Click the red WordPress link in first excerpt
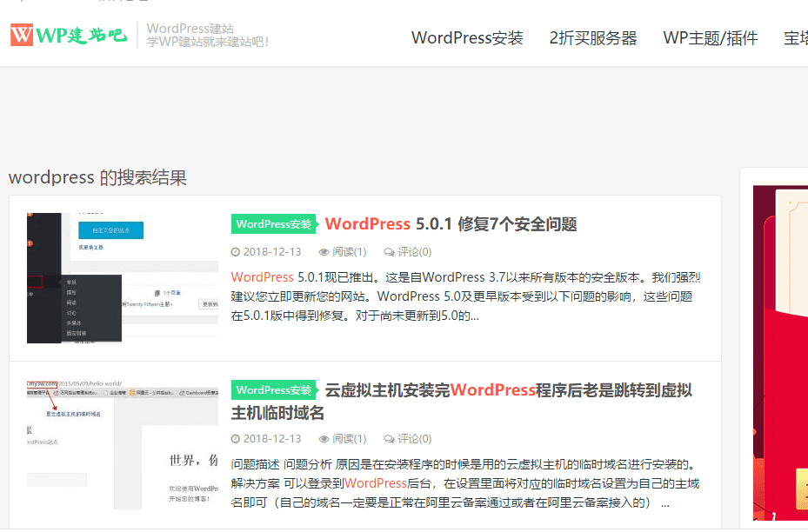Viewport: 808px width, 532px height. [262, 277]
